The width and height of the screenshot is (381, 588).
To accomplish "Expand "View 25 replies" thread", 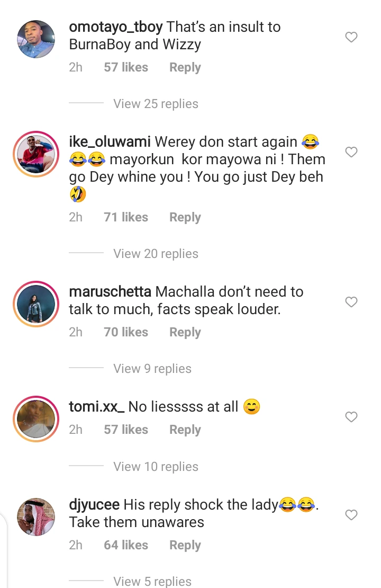I will coord(156,104).
